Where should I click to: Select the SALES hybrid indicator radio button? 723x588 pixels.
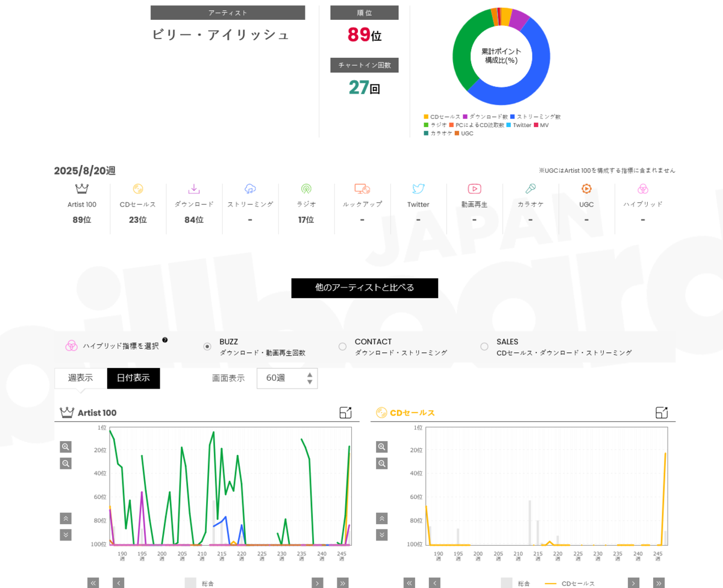click(484, 346)
